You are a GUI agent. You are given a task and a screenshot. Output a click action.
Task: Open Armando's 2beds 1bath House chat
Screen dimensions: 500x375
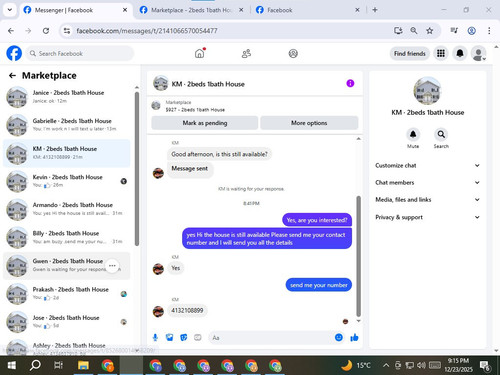67,209
